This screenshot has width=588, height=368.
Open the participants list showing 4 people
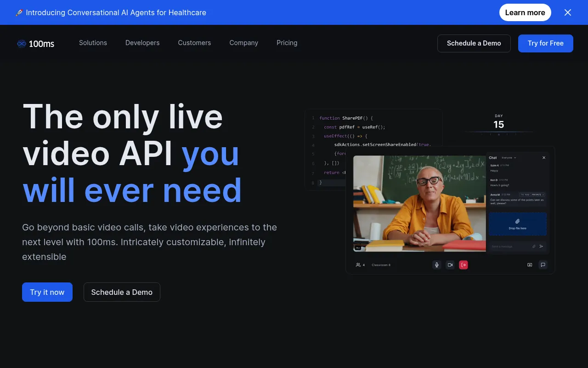click(360, 265)
